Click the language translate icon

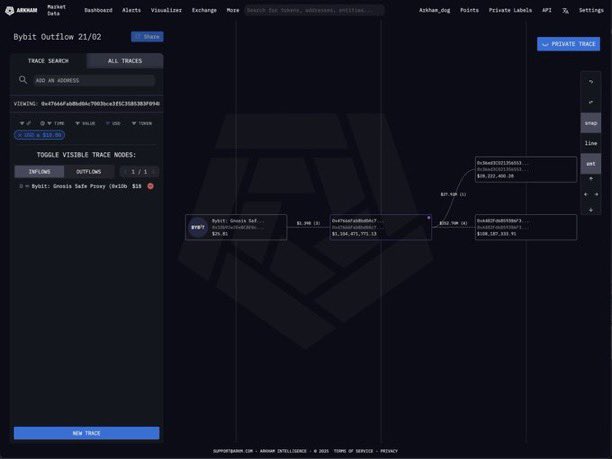[564, 10]
